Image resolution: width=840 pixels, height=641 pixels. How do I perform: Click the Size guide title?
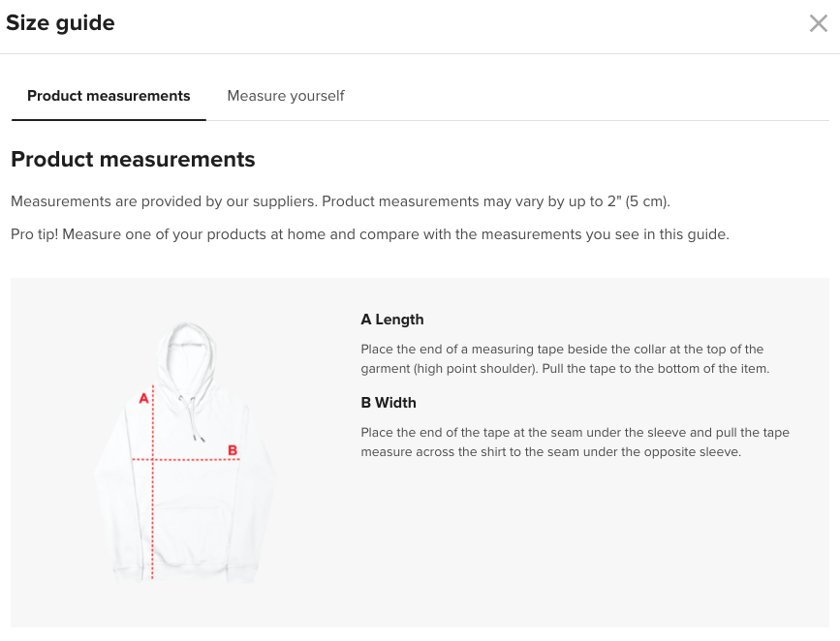point(60,23)
